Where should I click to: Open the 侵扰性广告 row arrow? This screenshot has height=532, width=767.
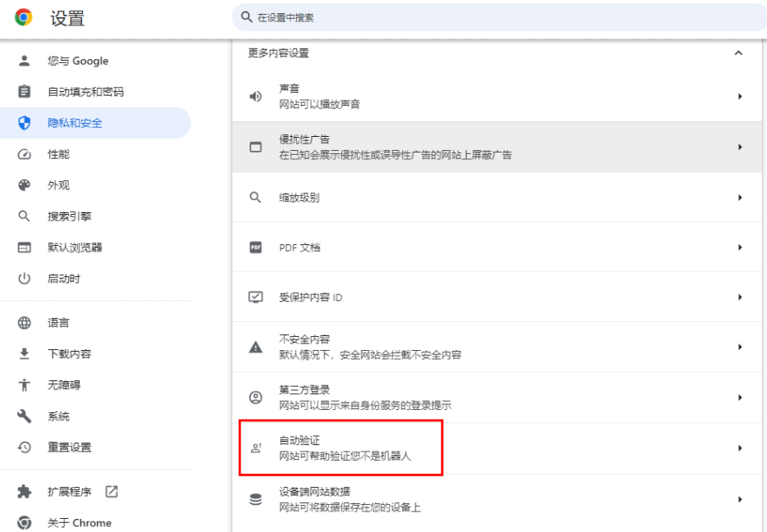(x=740, y=147)
